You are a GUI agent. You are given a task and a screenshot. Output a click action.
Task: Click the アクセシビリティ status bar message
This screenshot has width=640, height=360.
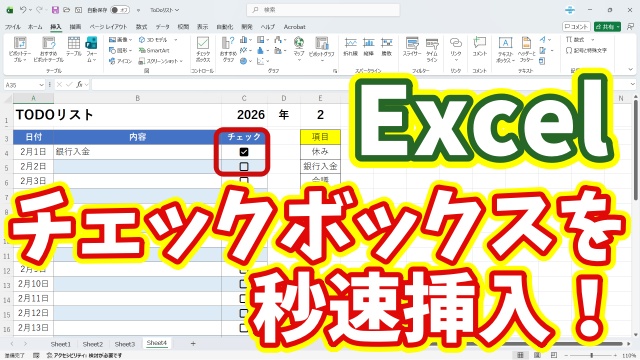(84, 356)
